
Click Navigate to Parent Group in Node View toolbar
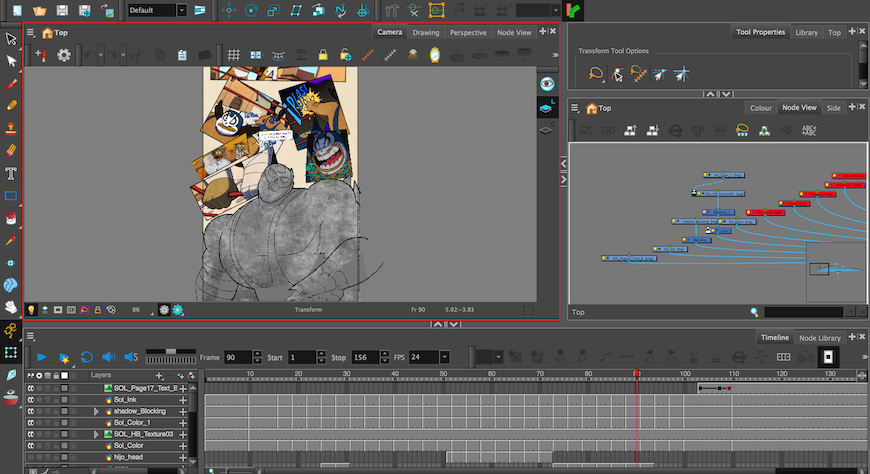pos(630,130)
